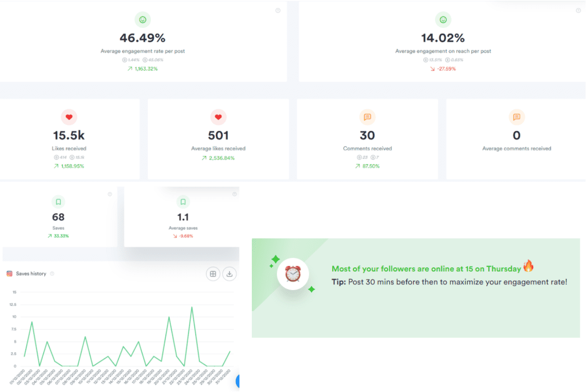Open info icon on engagement rate card
Screen dimensions: 586x392
coord(278,10)
